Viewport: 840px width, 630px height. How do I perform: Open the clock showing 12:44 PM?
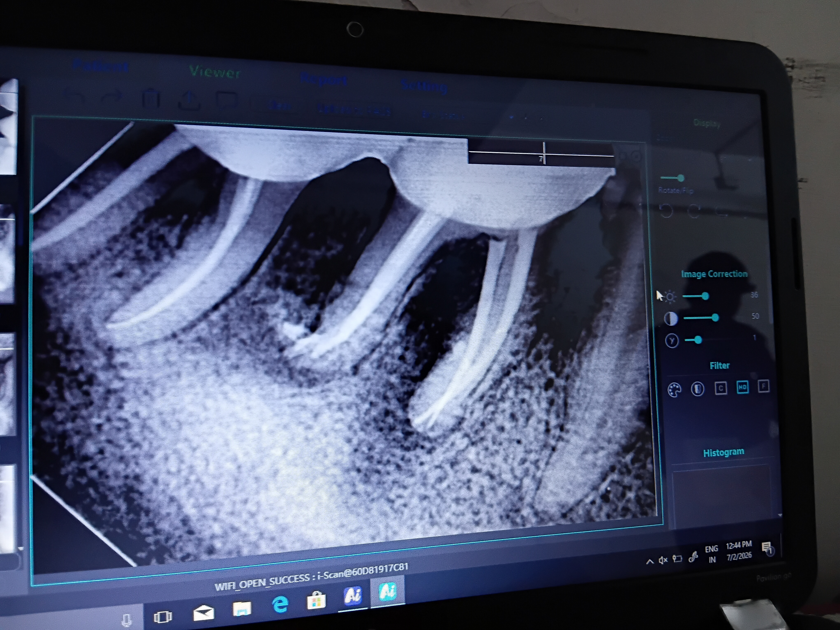click(x=739, y=551)
